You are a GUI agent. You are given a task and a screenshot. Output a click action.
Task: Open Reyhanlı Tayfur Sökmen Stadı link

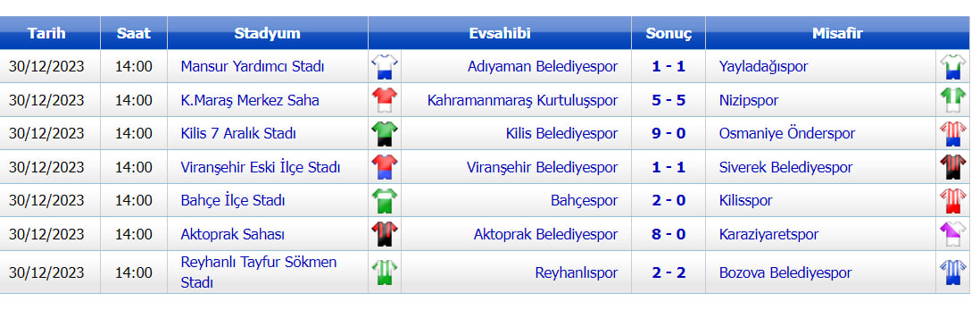259,272
